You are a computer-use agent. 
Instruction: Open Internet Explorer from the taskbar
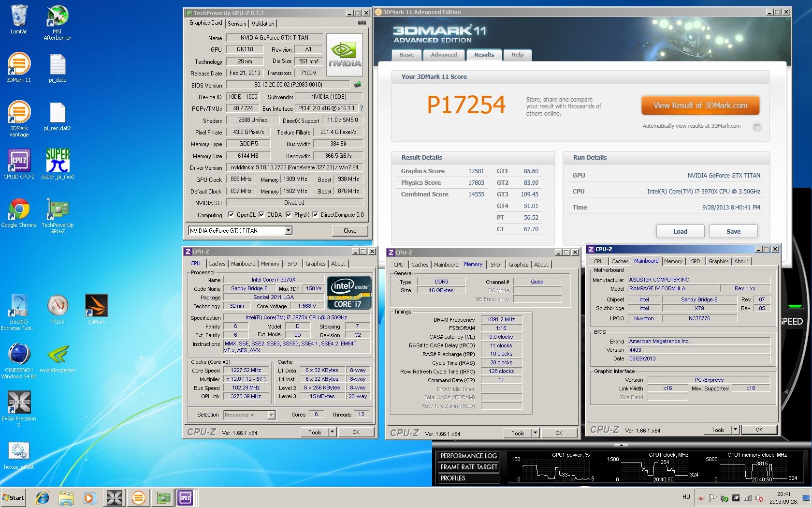[43, 497]
